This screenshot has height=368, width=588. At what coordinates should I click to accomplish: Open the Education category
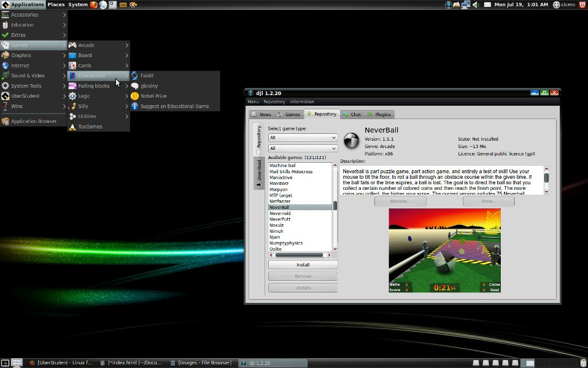click(34, 25)
